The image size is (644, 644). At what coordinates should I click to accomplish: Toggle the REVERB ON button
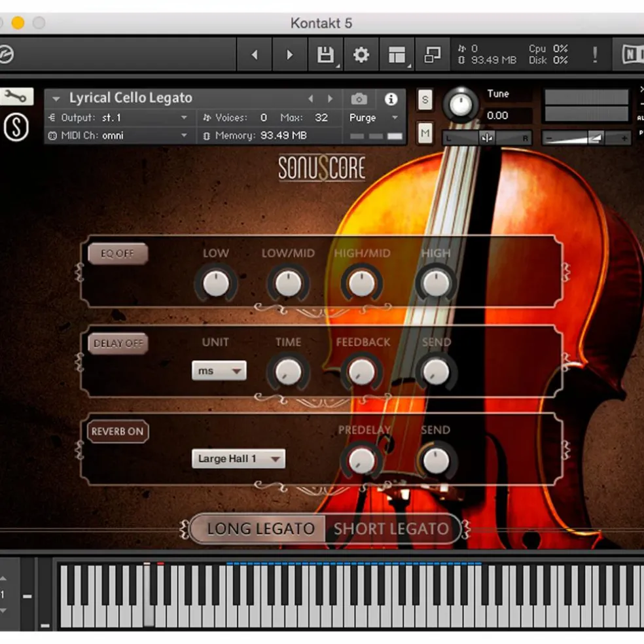[x=117, y=431]
